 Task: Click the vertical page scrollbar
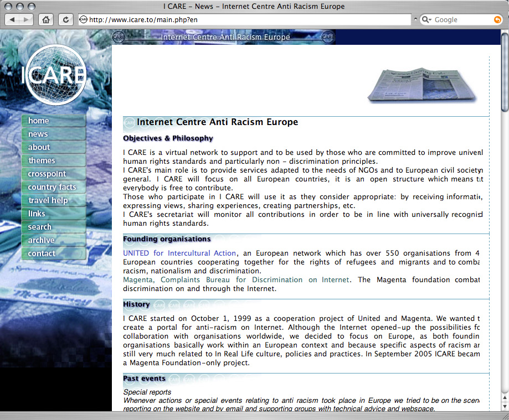point(504,221)
